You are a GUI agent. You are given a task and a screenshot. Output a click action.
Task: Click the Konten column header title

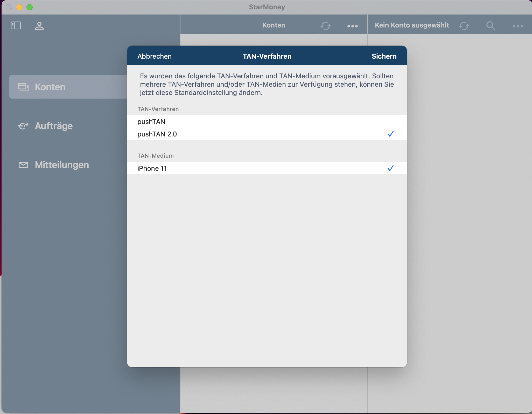pos(274,25)
